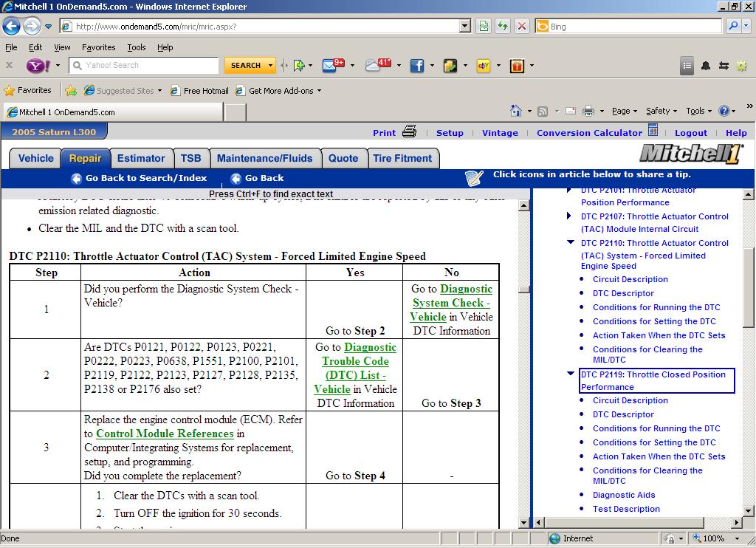
Task: Click the Facebook toolbar icon
Action: point(417,66)
